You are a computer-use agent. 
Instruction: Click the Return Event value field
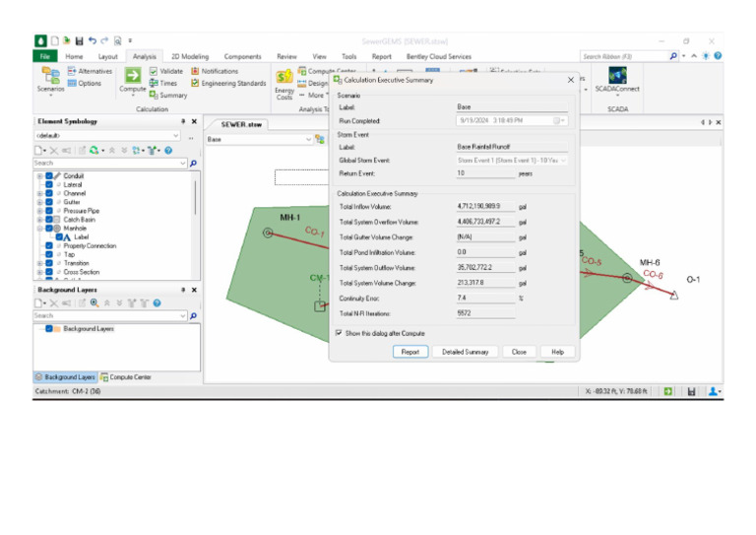pyautogui.click(x=485, y=173)
